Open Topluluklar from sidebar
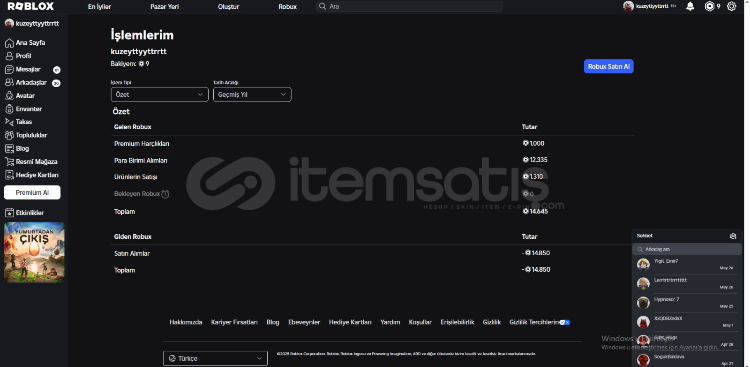The width and height of the screenshot is (750, 367). [x=26, y=135]
